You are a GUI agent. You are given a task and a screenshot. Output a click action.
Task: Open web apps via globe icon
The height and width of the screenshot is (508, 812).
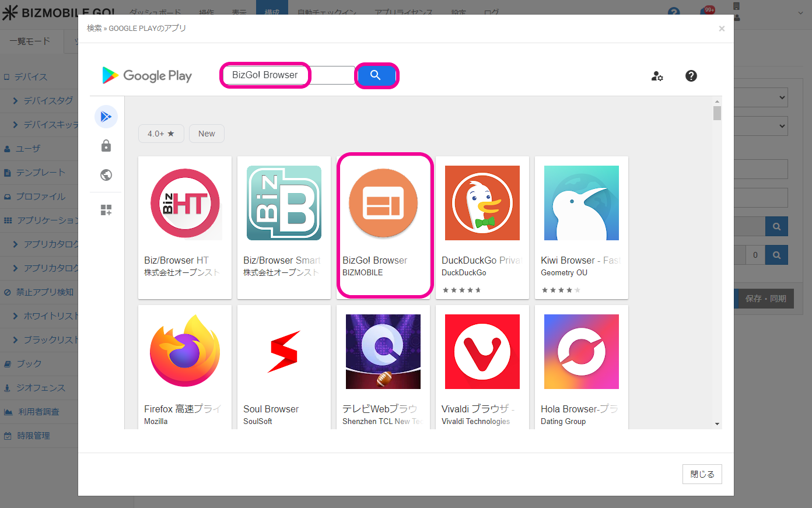tap(106, 175)
